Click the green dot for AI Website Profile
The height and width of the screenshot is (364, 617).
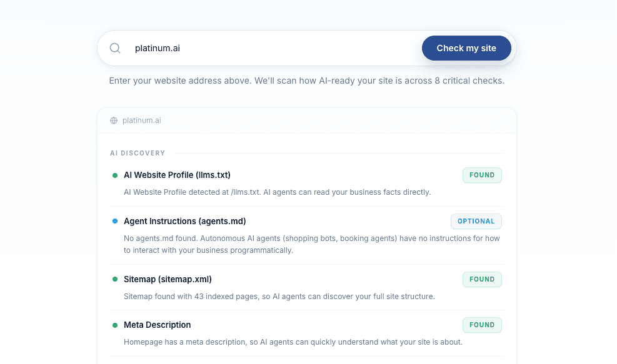(x=115, y=175)
